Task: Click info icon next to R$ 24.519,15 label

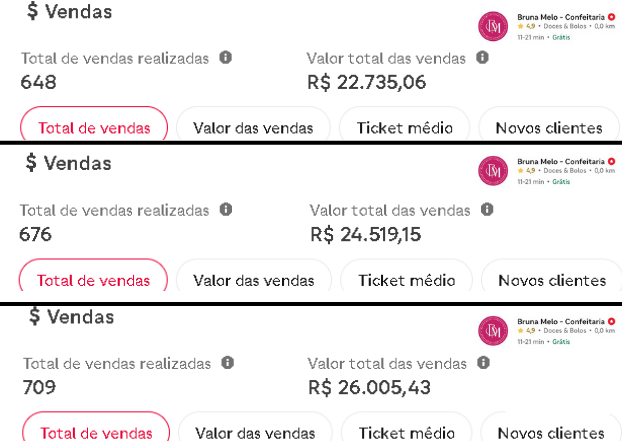Action: point(487,209)
